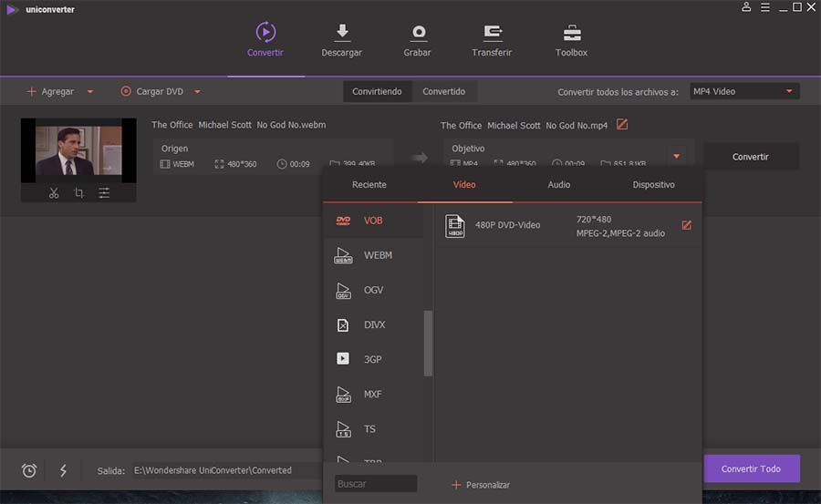Open the Grabar burn section
The image size is (821, 504).
(x=417, y=40)
